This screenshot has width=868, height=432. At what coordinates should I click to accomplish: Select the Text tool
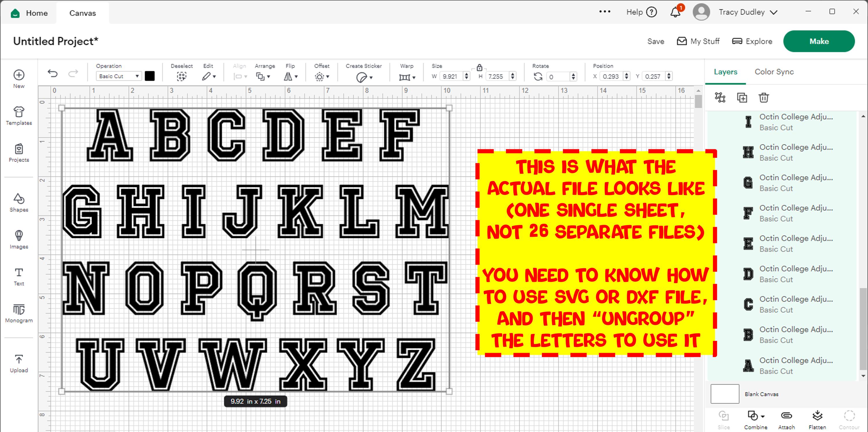(x=19, y=277)
